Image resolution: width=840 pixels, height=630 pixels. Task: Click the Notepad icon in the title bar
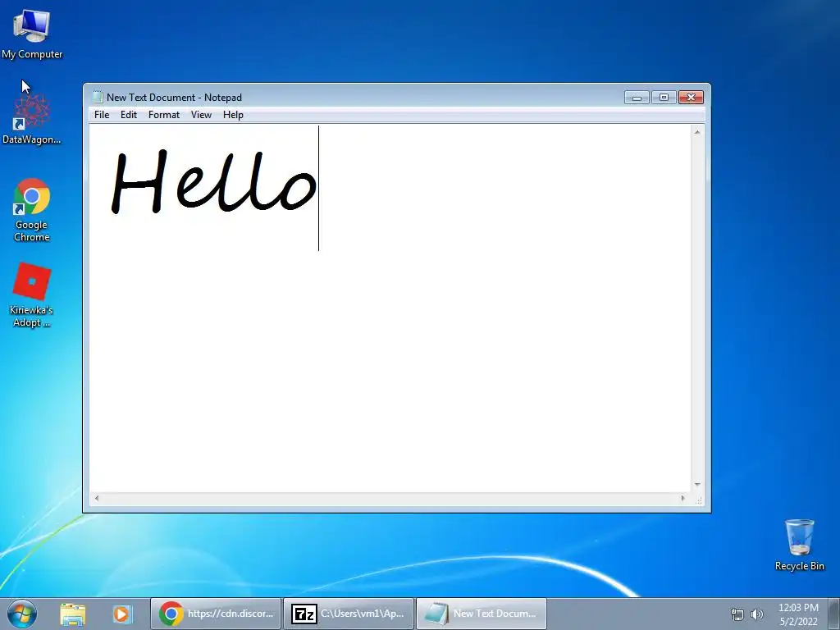click(98, 97)
